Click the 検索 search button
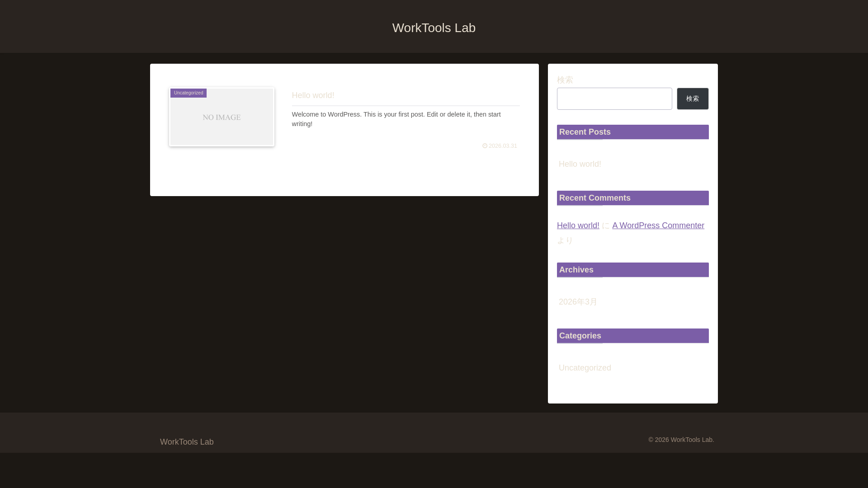 (693, 99)
